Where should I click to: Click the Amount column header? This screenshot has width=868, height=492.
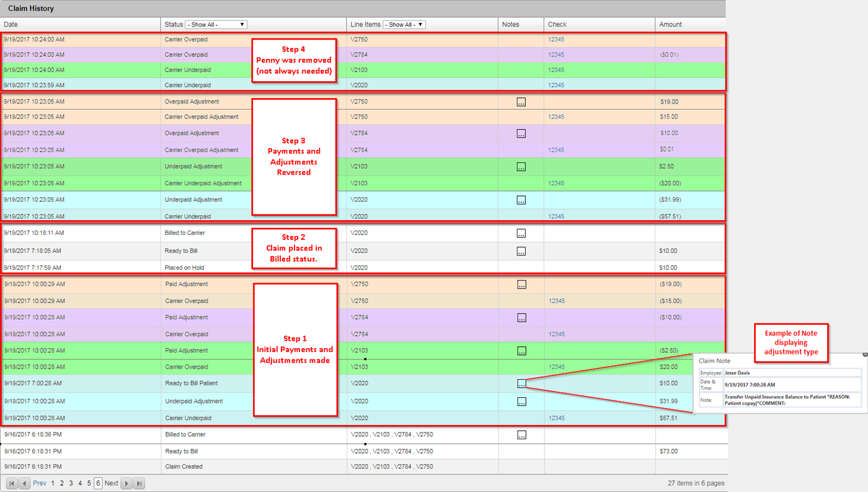(670, 25)
